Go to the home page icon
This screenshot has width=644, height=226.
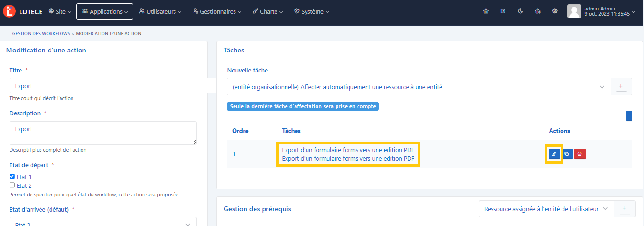point(486,11)
